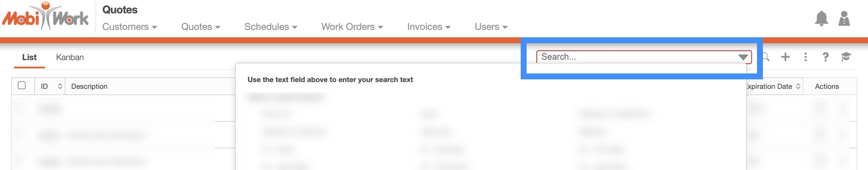Select the List tab
Viewport: 868px width, 170px height.
point(29,57)
